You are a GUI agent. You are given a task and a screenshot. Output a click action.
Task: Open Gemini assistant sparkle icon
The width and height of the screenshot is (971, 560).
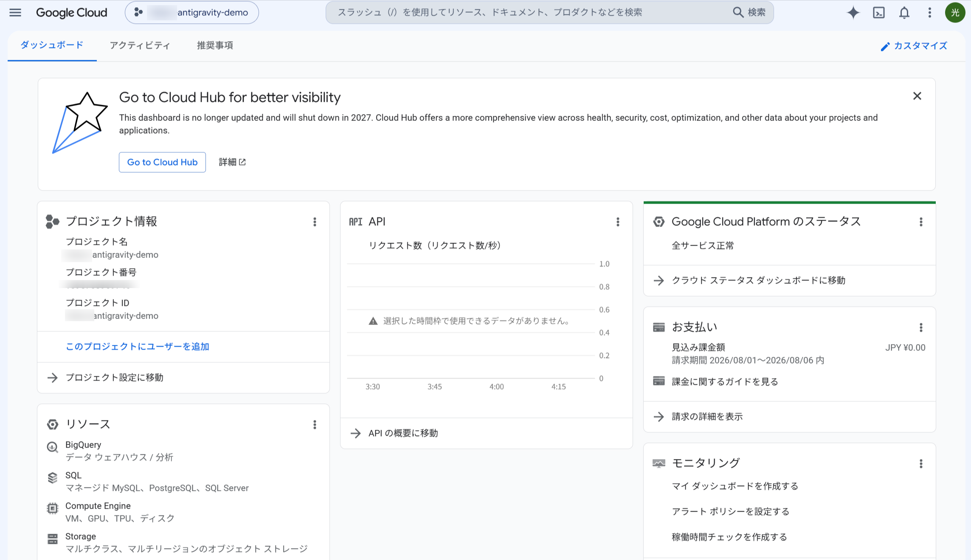click(x=853, y=13)
